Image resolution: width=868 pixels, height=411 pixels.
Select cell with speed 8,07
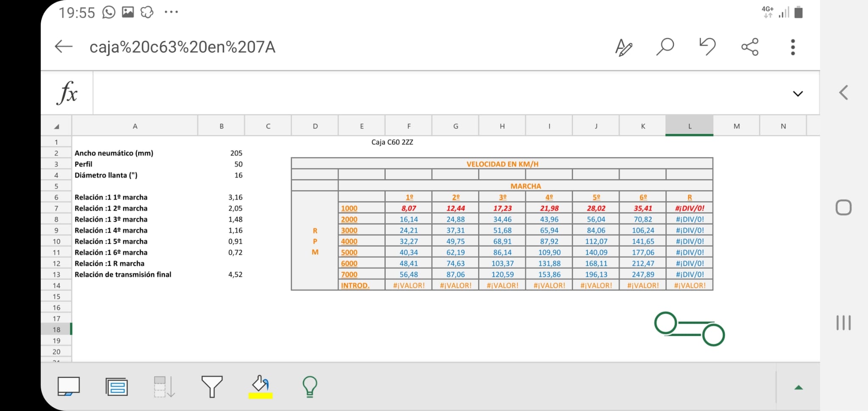[x=409, y=208]
